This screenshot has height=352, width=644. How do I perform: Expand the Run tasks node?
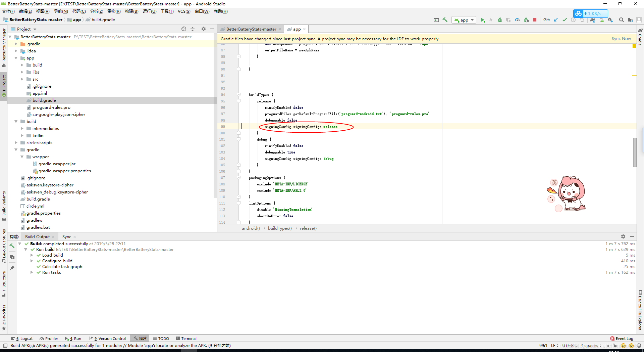click(32, 272)
